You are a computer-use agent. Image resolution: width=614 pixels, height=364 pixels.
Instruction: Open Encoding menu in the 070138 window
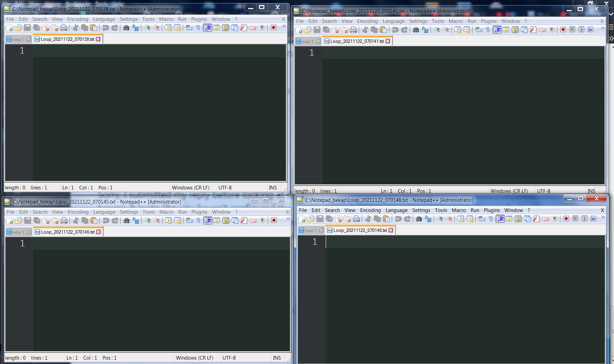tap(78, 19)
